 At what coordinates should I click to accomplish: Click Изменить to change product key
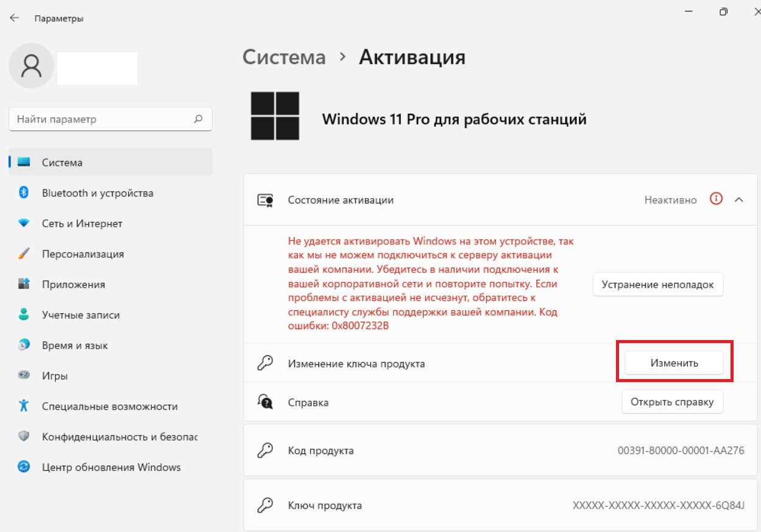(x=674, y=363)
